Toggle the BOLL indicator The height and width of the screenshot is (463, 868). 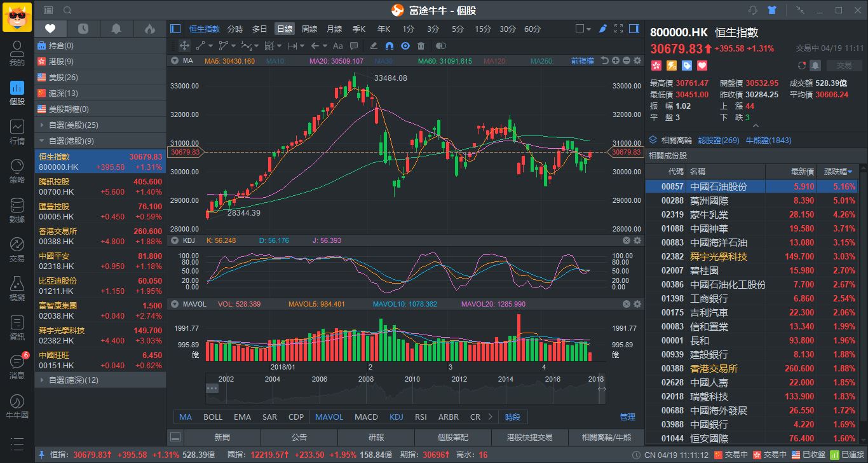pos(213,417)
